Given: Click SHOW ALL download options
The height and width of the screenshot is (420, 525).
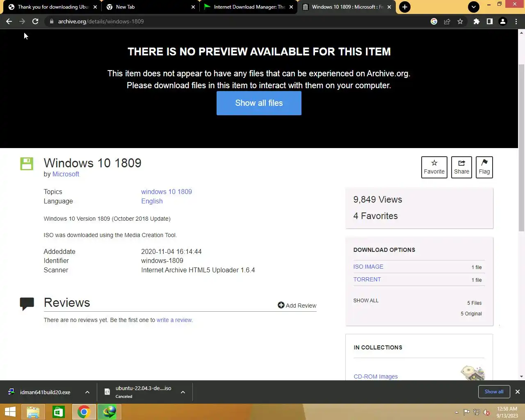Looking at the screenshot, I should click(366, 300).
